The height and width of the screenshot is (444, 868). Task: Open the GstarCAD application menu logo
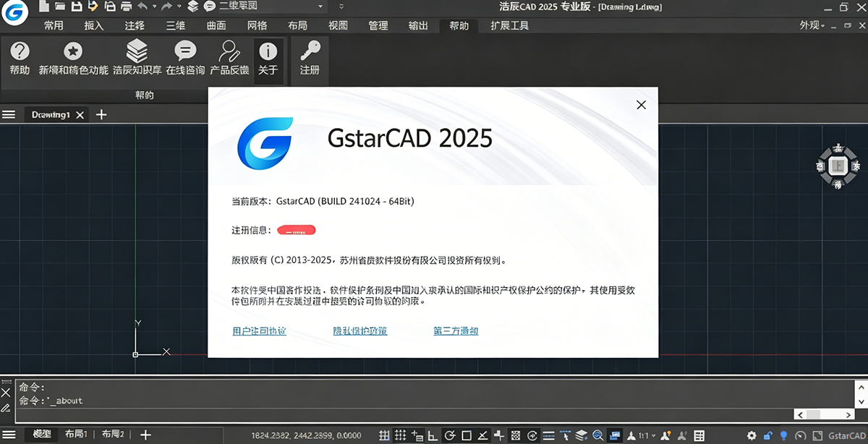13,14
